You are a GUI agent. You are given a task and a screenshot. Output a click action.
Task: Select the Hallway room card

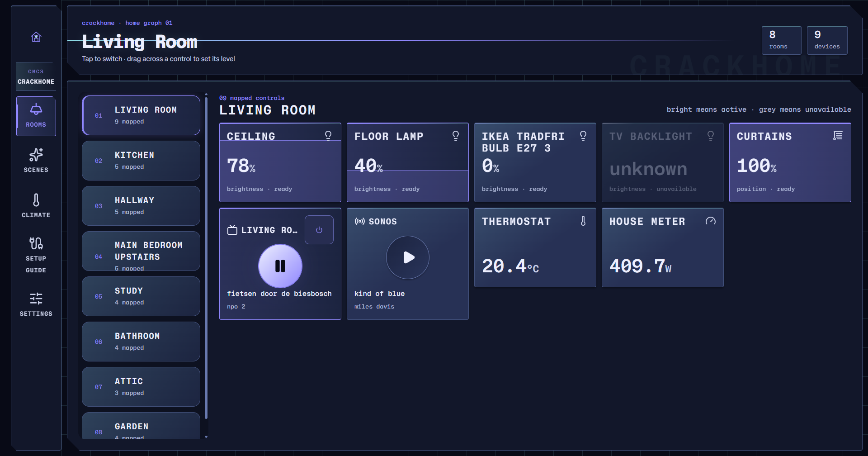tap(141, 206)
